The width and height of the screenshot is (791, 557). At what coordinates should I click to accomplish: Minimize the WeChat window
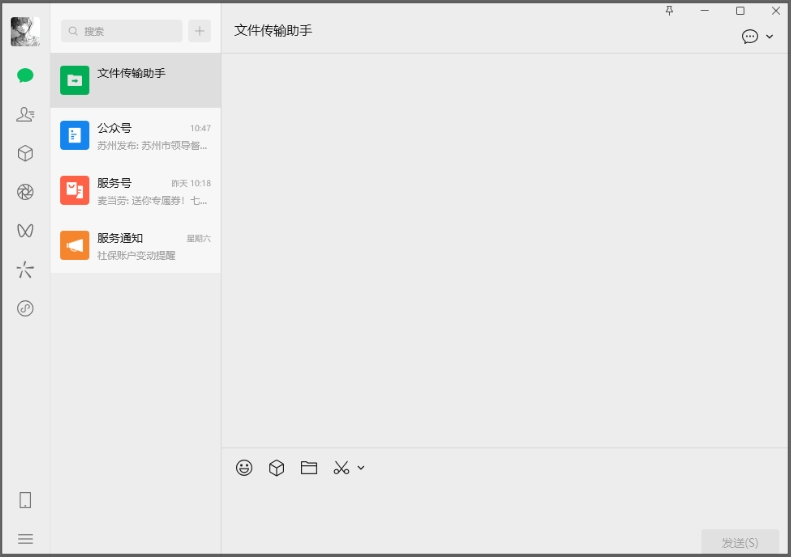coord(705,11)
